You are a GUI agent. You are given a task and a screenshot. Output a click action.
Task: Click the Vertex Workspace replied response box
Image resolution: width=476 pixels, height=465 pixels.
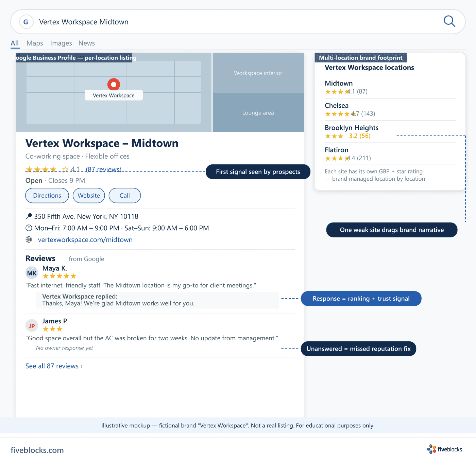coord(157,300)
